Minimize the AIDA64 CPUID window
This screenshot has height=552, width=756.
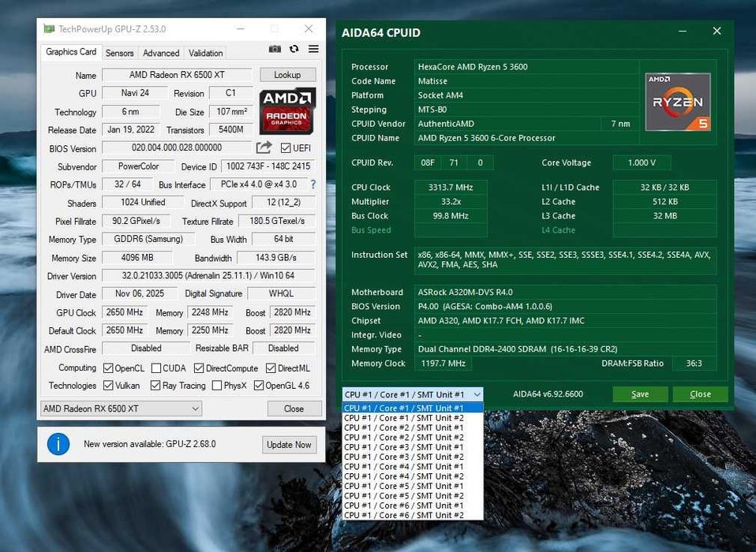click(683, 32)
